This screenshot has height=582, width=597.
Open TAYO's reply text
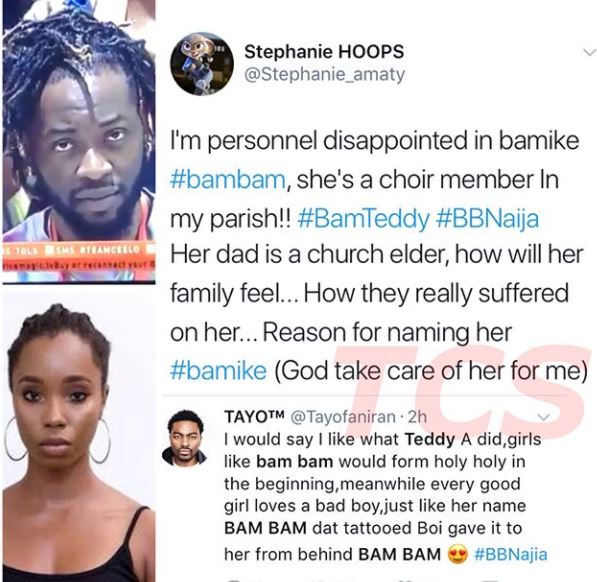(x=385, y=495)
